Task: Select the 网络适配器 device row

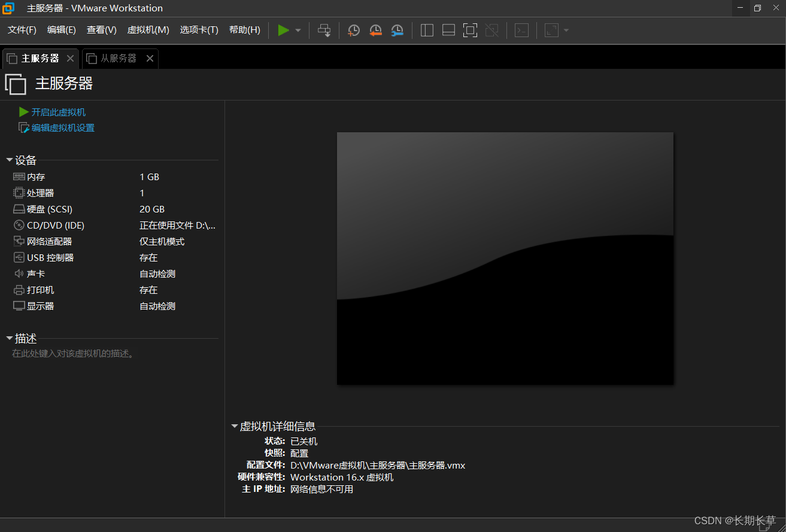Action: coord(114,242)
